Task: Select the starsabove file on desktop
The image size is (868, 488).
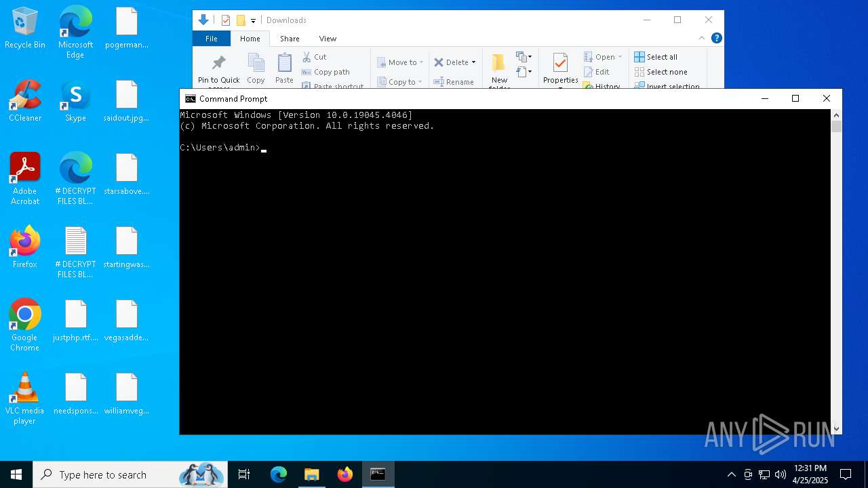Action: [x=127, y=175]
